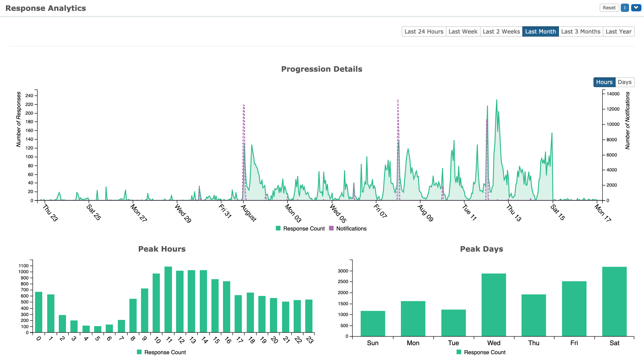Image resolution: width=644 pixels, height=364 pixels.
Task: Switch the progression chart to Days granularity
Action: [x=625, y=82]
